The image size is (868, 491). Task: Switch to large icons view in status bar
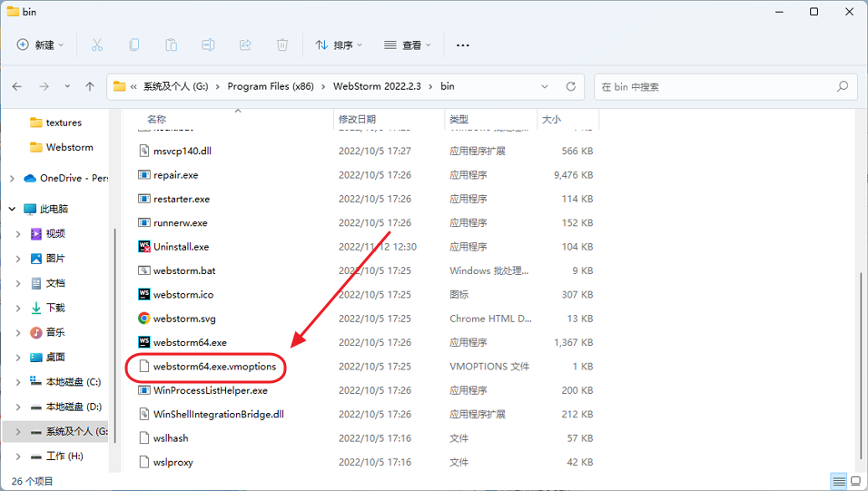(x=856, y=480)
